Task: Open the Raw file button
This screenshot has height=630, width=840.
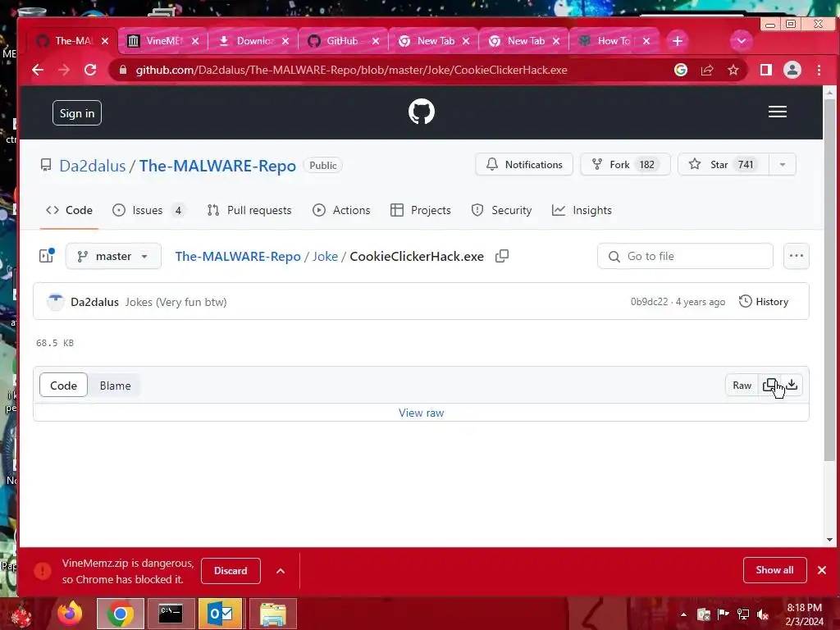Action: point(742,386)
